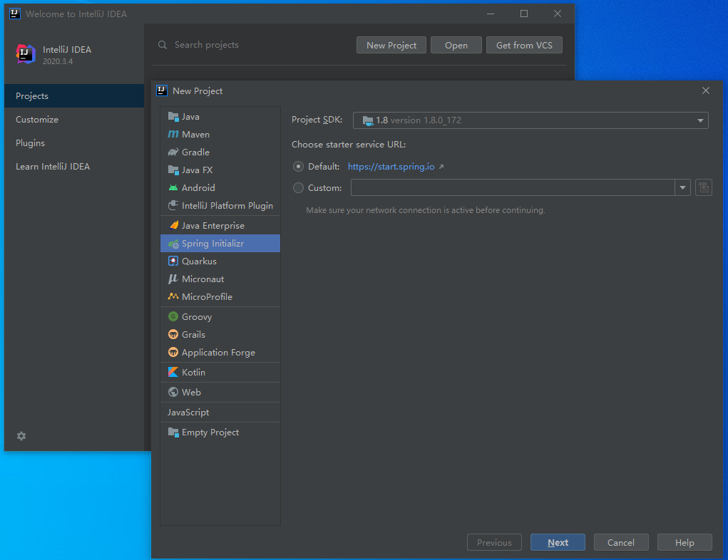Screen dimensions: 728x560
Task: Select Grails project type label
Action: pyautogui.click(x=193, y=335)
